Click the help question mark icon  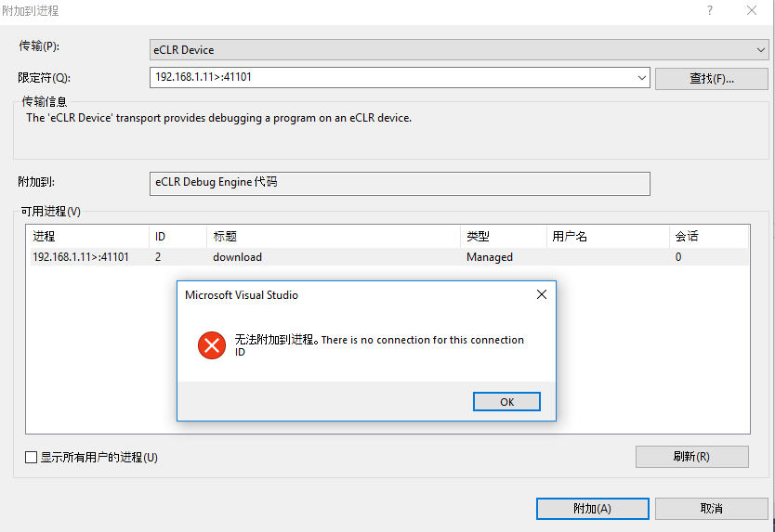coord(710,10)
